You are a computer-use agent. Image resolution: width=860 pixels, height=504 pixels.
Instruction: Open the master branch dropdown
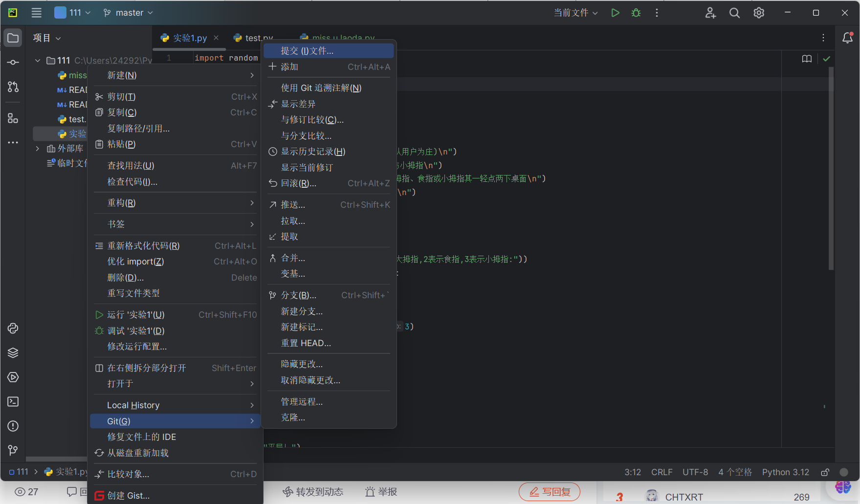pyautogui.click(x=129, y=13)
